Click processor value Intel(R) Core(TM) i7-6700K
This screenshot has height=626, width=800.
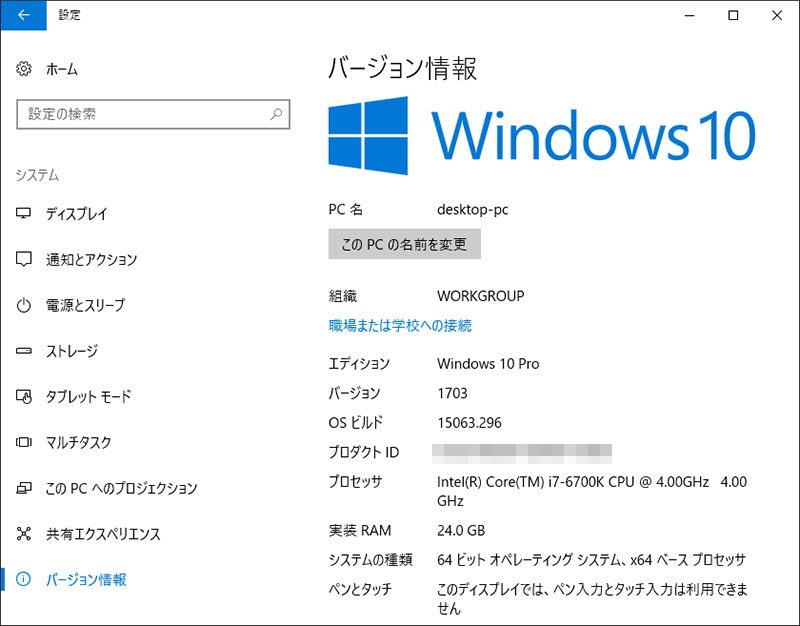(x=592, y=491)
